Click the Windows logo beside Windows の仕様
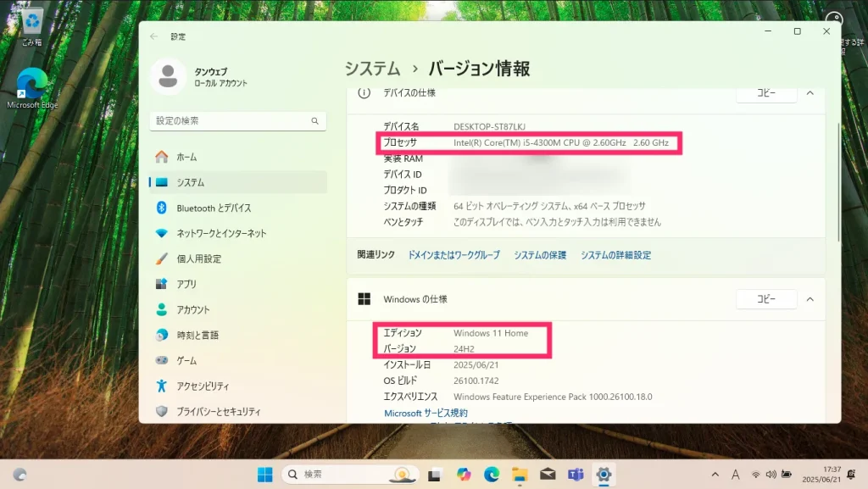This screenshot has height=489, width=868. pos(364,299)
